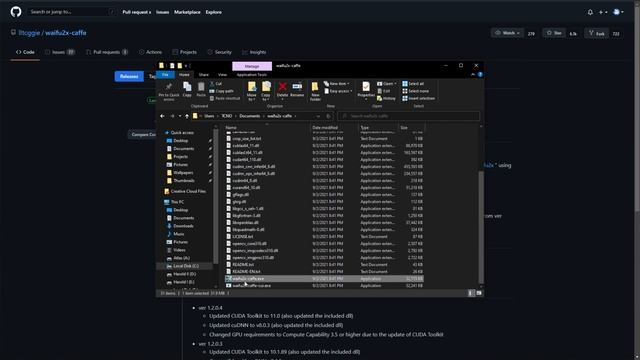Click the Rename icon in the Organize group
Screen dimensions: 640x360
297,90
